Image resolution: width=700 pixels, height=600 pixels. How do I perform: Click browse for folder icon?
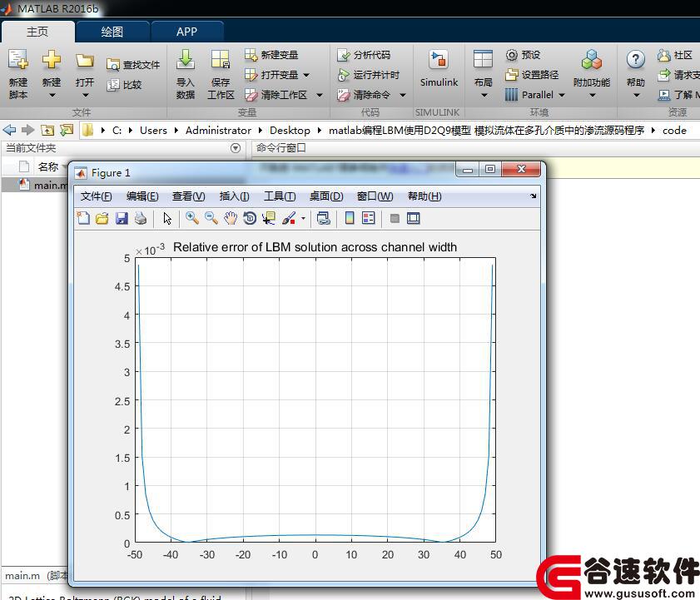[67, 130]
